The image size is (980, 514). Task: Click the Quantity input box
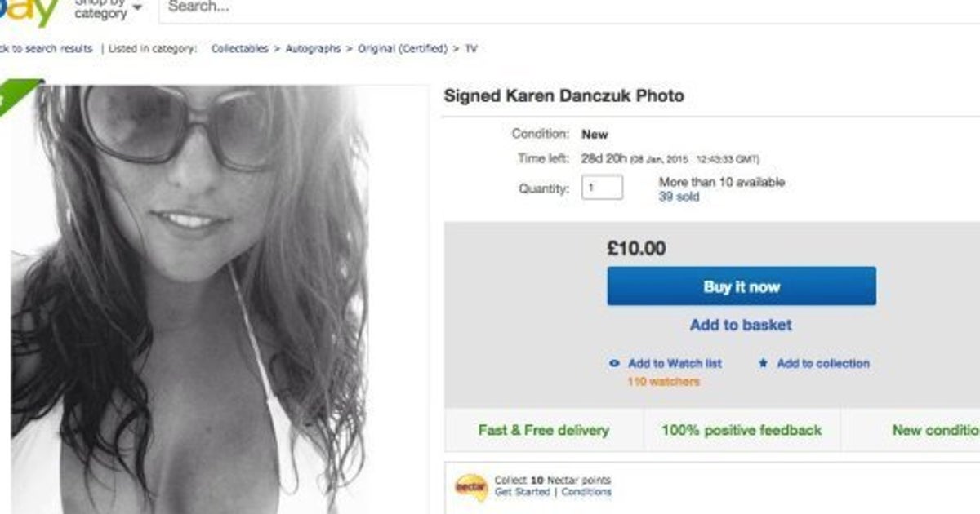tap(602, 188)
